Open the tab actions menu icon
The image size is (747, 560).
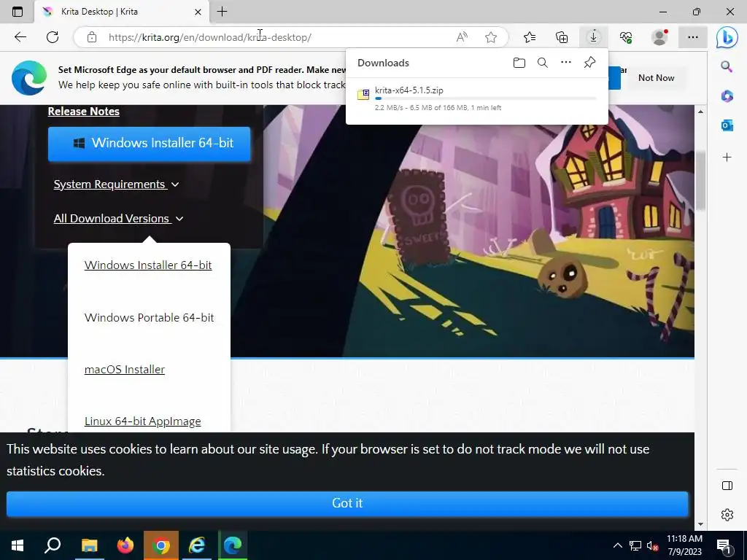click(18, 12)
